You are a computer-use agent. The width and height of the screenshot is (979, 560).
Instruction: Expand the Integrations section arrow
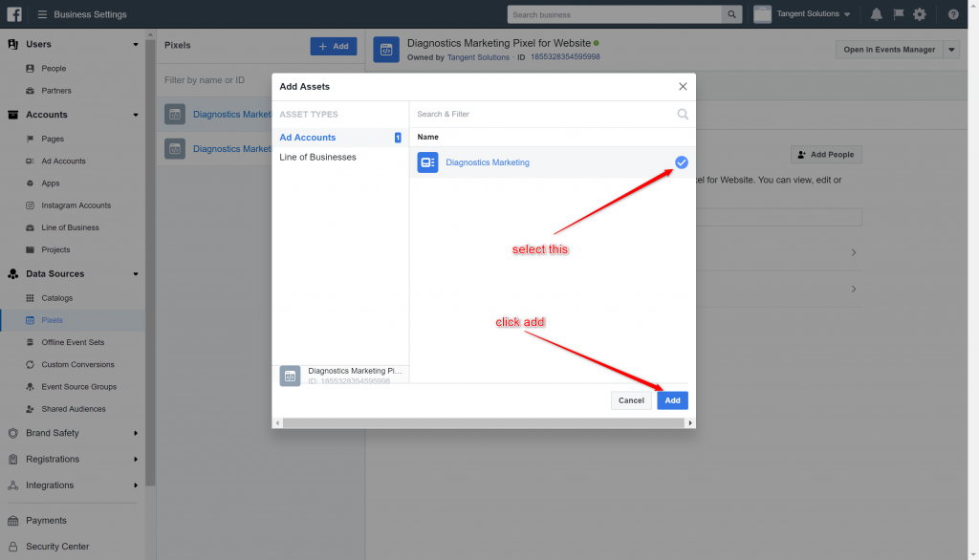coord(136,485)
